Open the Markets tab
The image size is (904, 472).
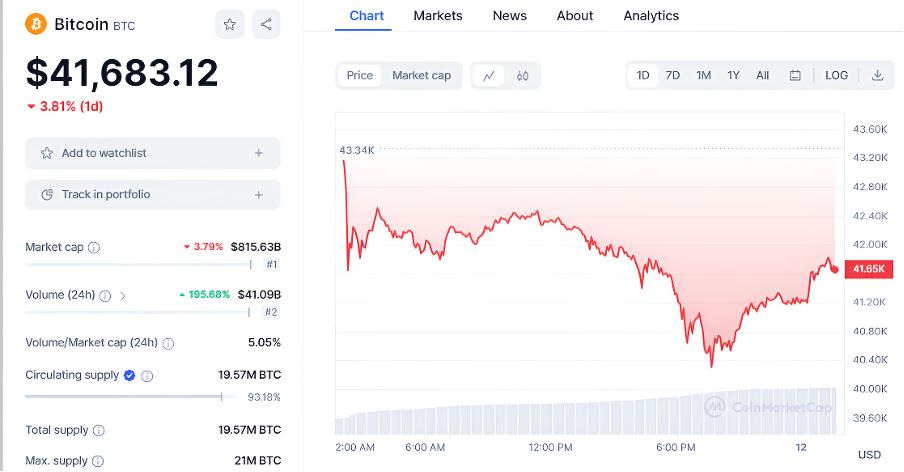(437, 16)
